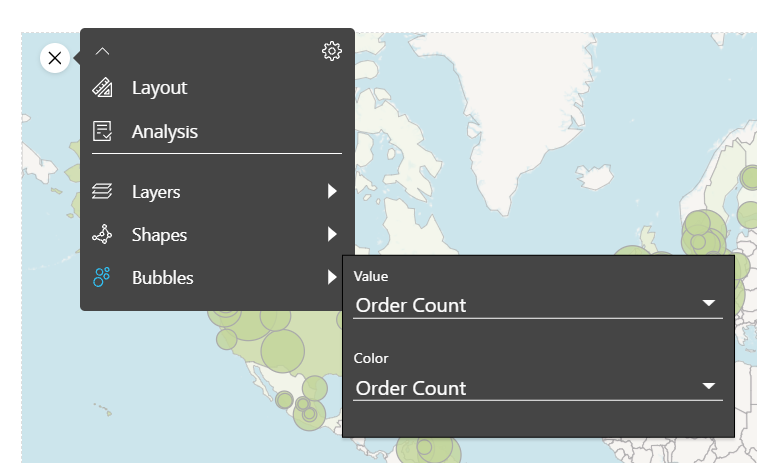Select the Bubbles menu label
The image size is (757, 463).
point(163,278)
